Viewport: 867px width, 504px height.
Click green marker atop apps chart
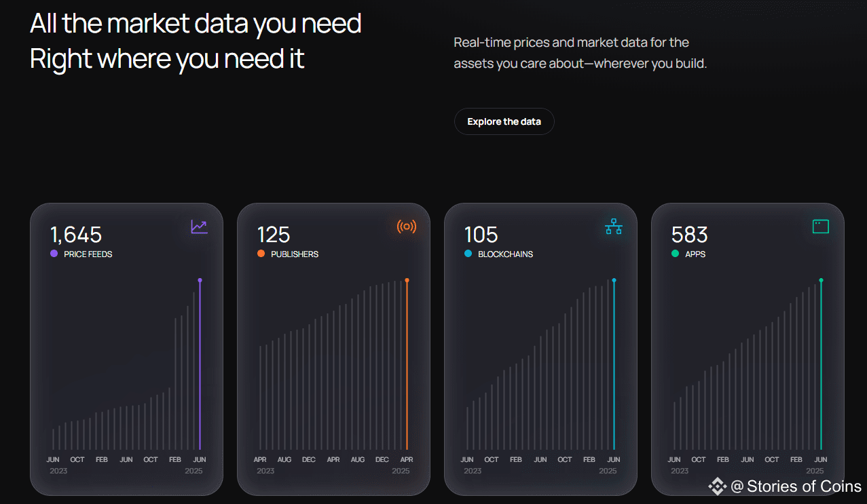[x=821, y=280]
